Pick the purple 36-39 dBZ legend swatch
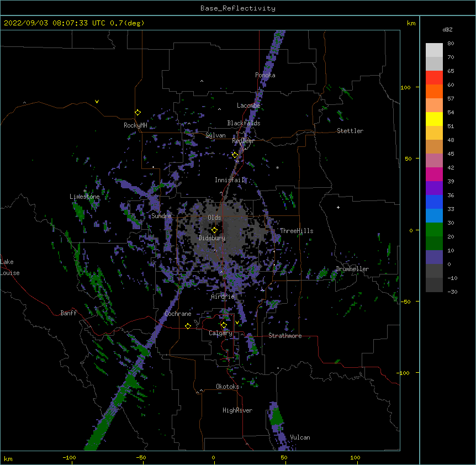Viewport: 476px width, 465px height. [434, 188]
